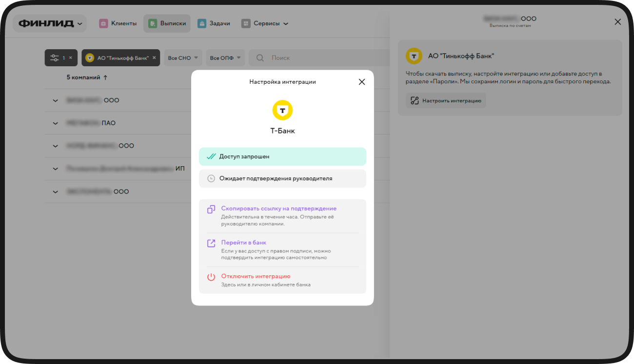This screenshot has height=364, width=634.
Task: Open the Все СНО dropdown
Action: [183, 58]
